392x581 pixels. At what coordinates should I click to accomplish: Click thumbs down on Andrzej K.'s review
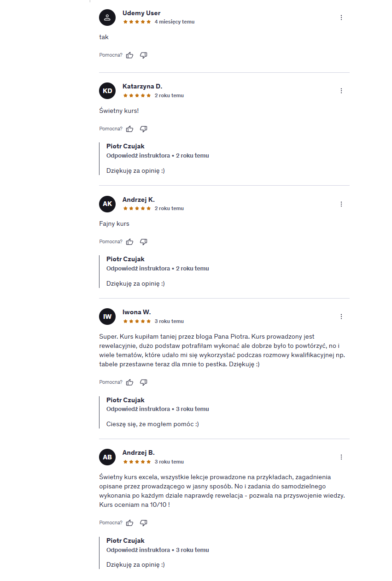(144, 242)
